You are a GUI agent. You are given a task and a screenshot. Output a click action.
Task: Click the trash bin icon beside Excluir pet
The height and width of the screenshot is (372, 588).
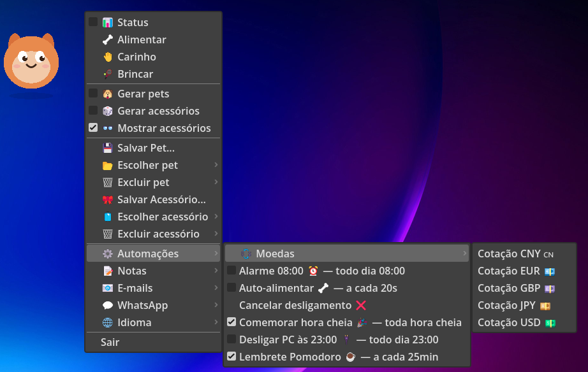coord(108,182)
